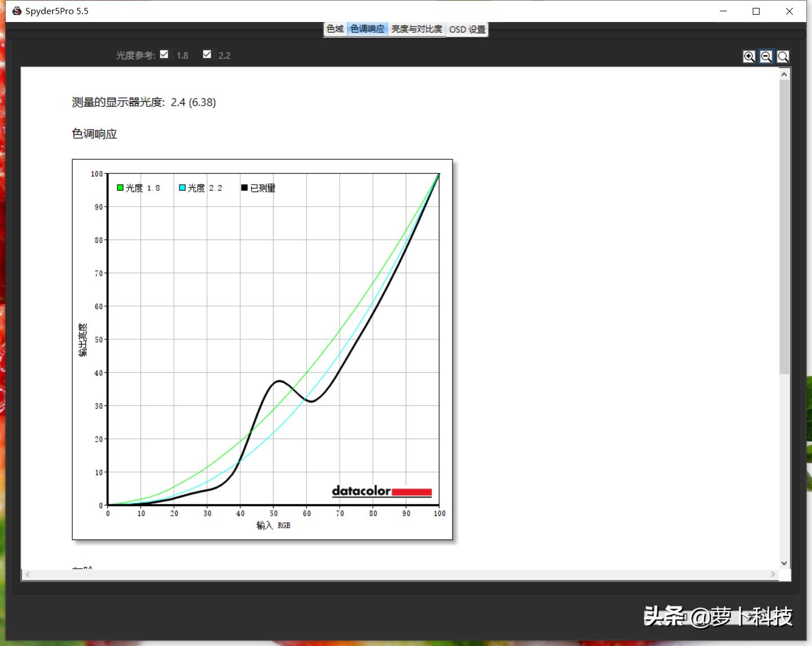Open the 亮度与对比度 tab
812x646 pixels.
tap(417, 29)
